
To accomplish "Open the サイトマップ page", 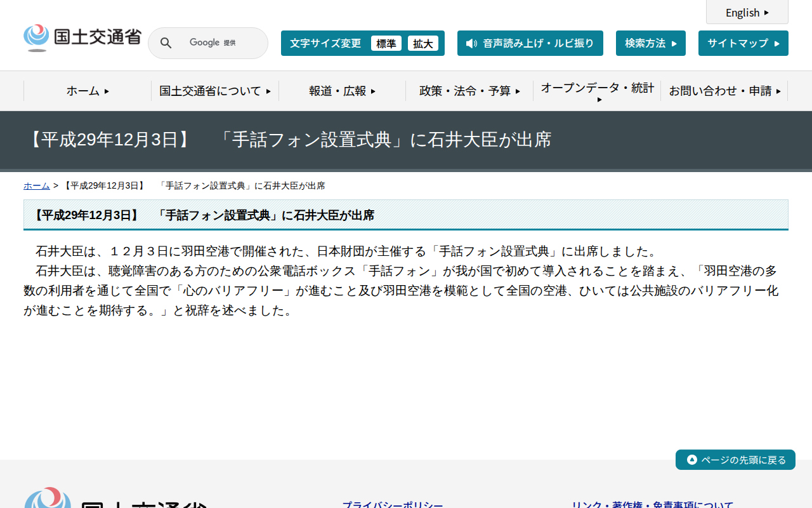I will 743,43.
